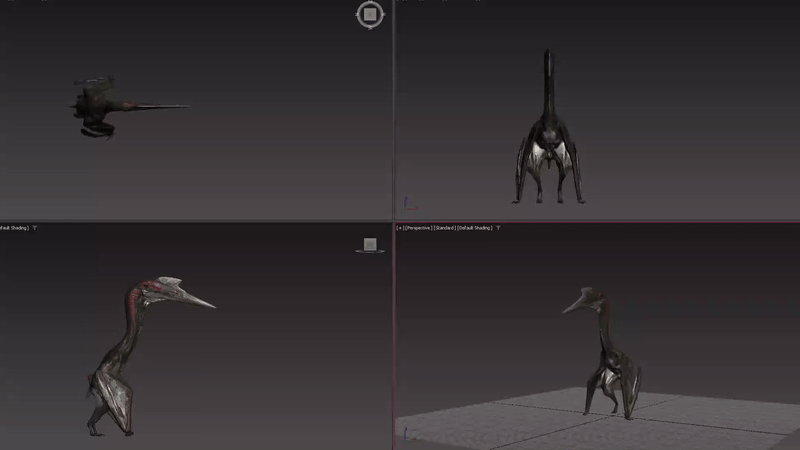800x450 pixels.
Task: Click the ViewCube face in the top-left viewport
Action: point(370,14)
